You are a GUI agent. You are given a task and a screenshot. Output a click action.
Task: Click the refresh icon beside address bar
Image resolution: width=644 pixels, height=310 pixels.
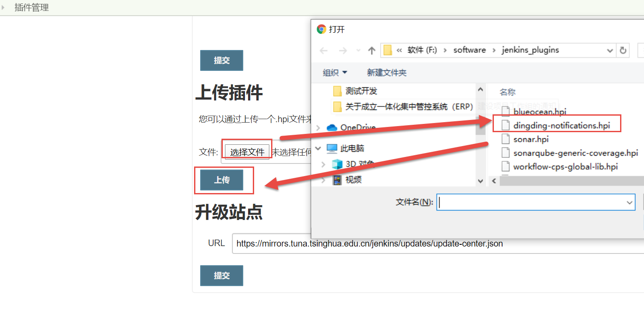click(x=623, y=50)
